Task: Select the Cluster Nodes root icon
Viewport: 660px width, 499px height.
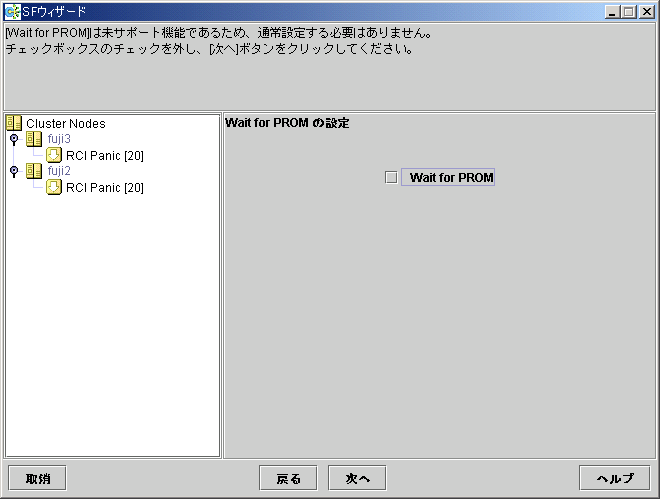Action: point(14,123)
